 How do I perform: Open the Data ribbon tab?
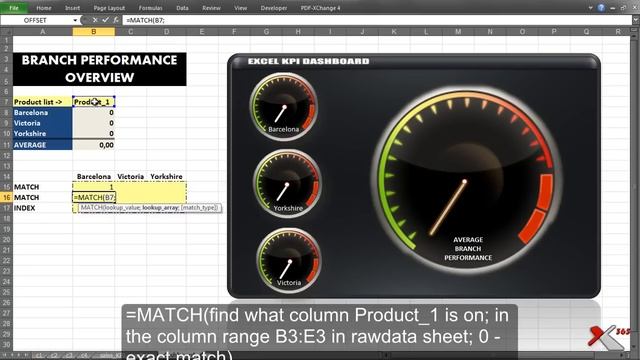click(182, 8)
